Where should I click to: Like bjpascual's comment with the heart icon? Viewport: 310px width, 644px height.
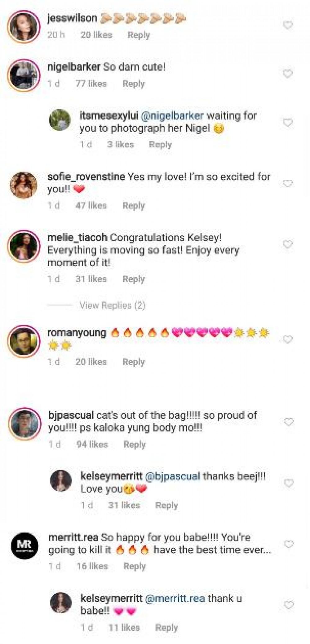(289, 422)
